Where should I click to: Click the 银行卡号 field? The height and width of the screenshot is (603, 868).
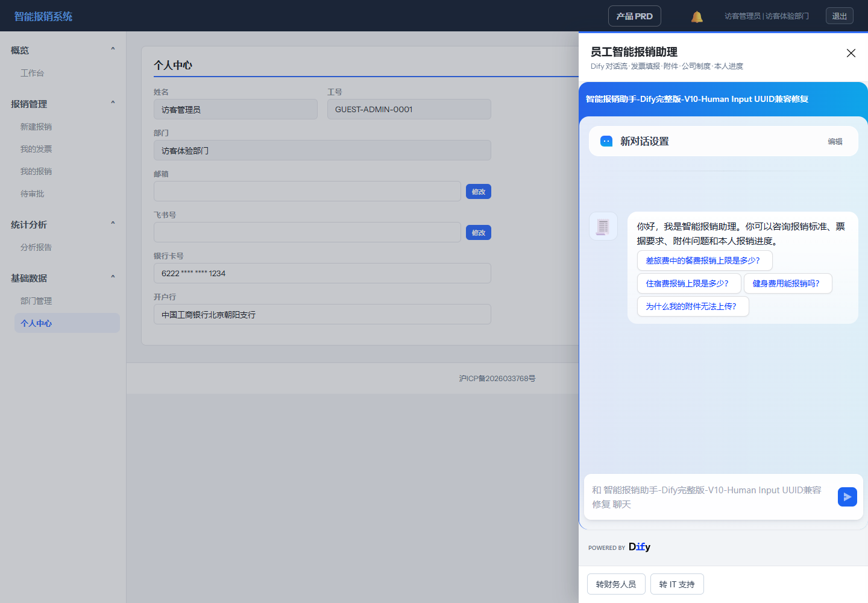[x=322, y=273]
